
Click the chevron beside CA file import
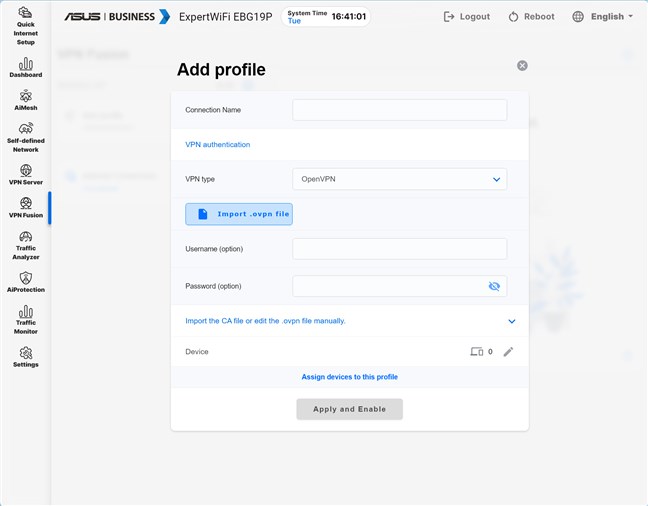512,321
